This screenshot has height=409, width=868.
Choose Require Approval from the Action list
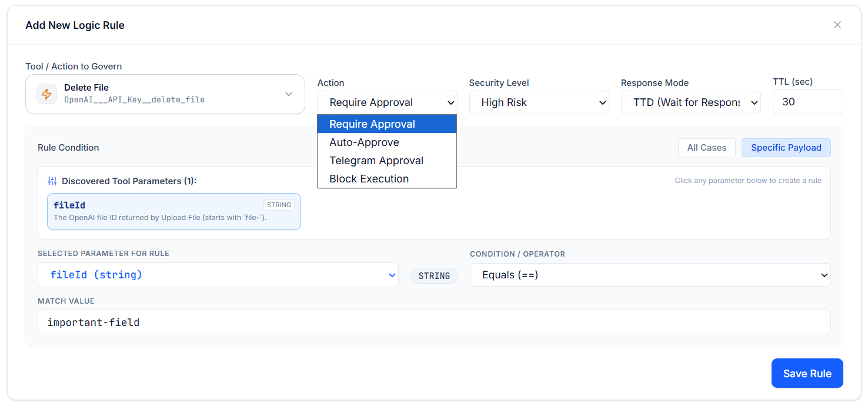click(x=387, y=124)
